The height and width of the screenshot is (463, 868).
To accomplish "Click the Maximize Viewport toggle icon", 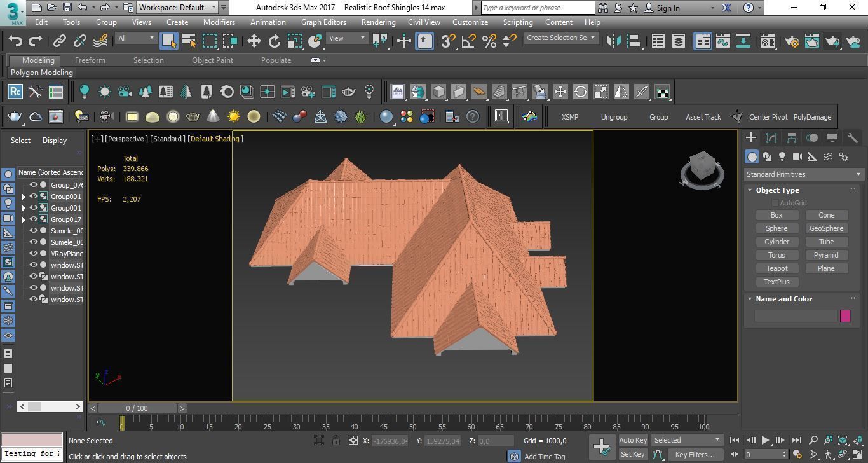I will pyautogui.click(x=858, y=455).
